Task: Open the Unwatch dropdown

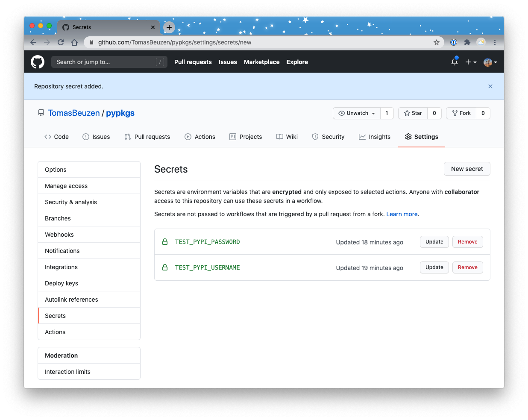Action: tap(357, 113)
